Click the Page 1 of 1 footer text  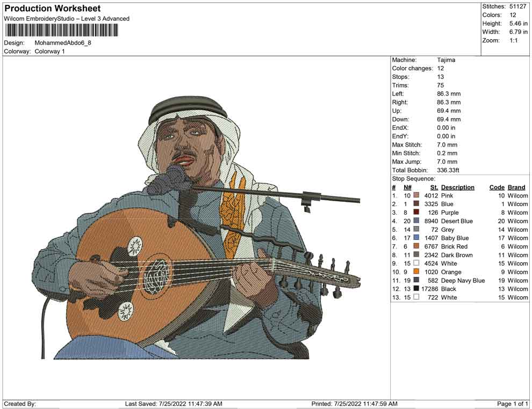pyautogui.click(x=512, y=404)
